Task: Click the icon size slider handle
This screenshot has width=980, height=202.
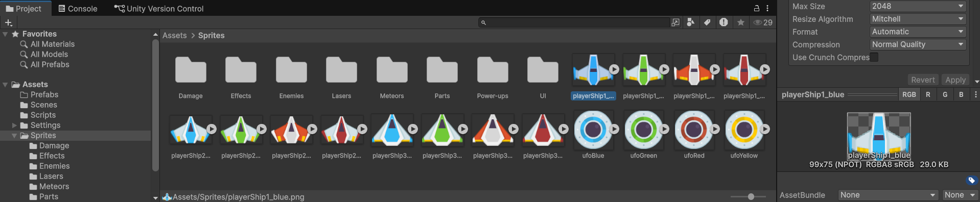Action: 751,196
